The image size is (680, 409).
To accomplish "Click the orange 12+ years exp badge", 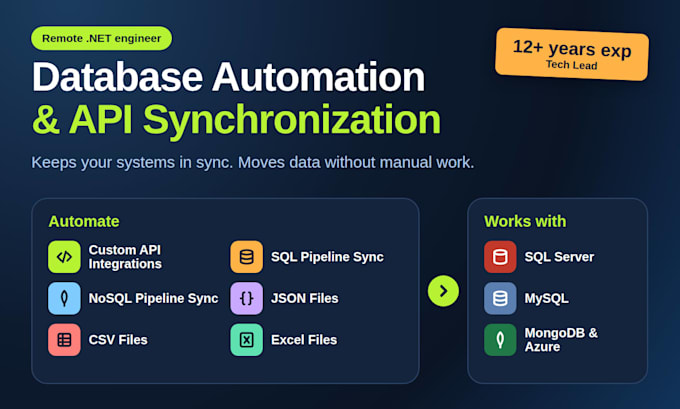I will point(572,55).
